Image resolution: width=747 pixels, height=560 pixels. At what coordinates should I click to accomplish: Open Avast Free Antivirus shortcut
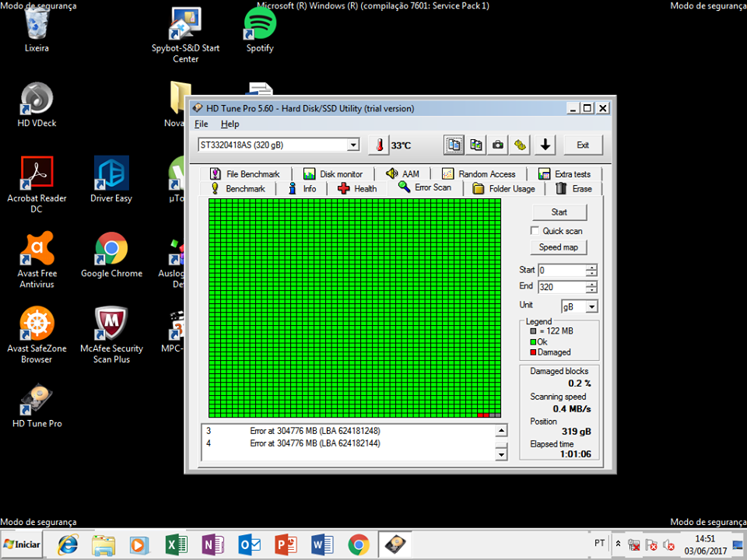click(x=37, y=260)
